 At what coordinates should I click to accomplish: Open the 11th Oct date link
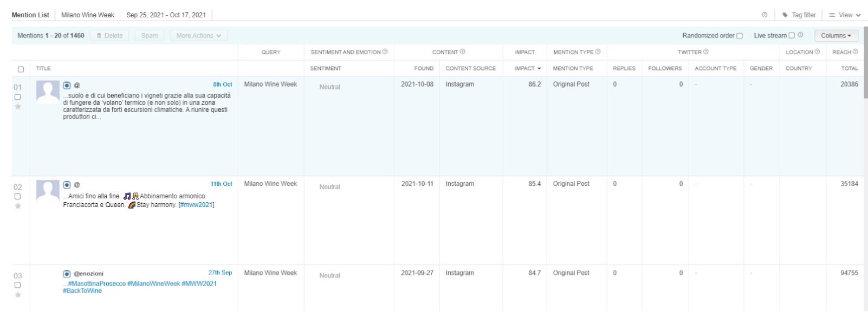(221, 184)
